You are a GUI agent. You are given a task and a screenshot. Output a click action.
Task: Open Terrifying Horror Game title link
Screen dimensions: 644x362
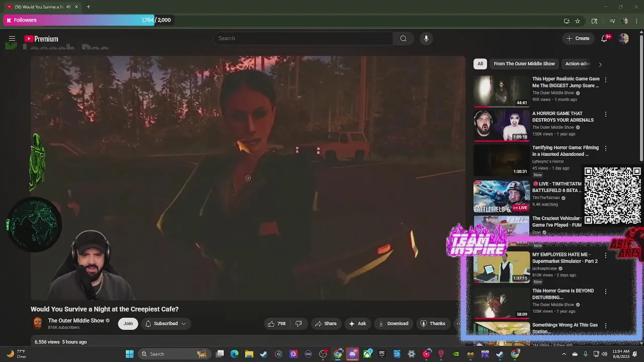[x=566, y=151]
